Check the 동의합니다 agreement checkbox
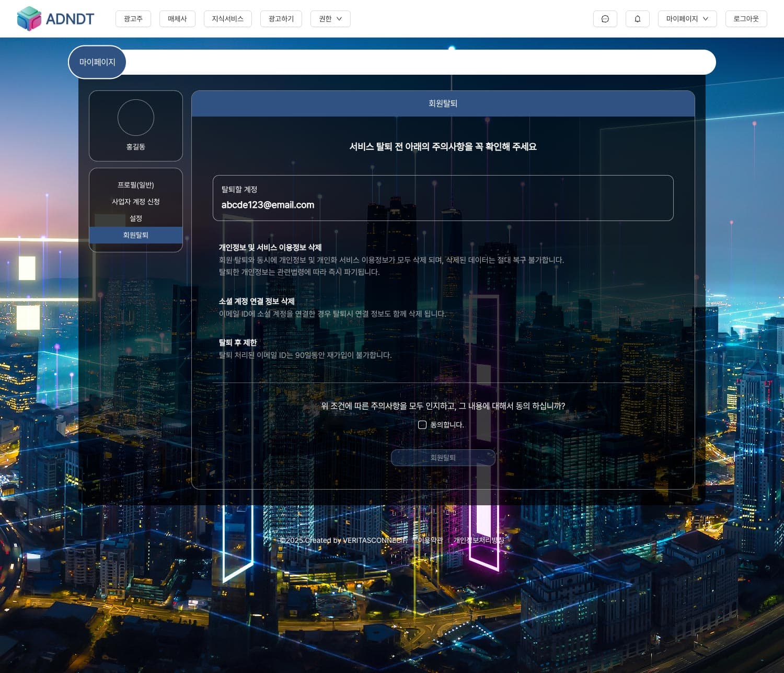784x673 pixels. (422, 425)
